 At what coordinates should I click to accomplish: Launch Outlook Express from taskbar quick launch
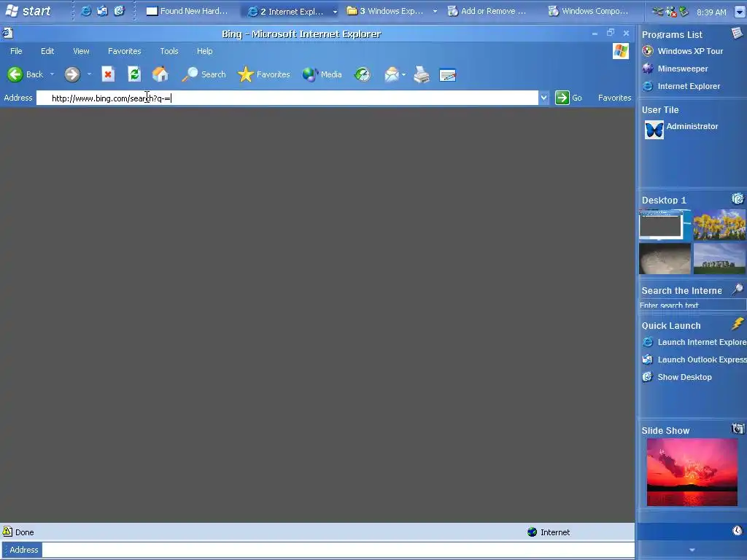(x=102, y=11)
